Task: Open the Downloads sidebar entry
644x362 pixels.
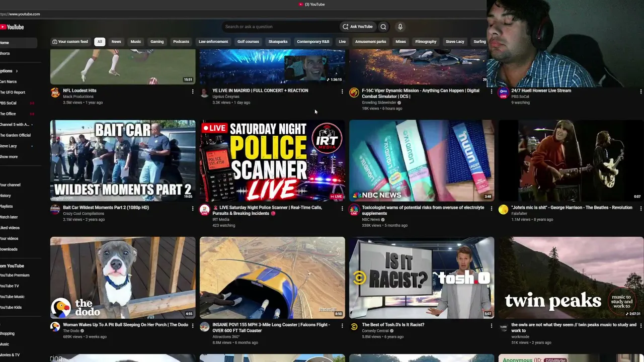Action: click(x=9, y=249)
